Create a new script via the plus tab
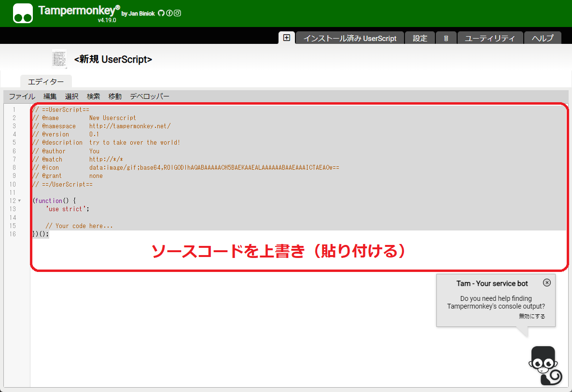Image resolution: width=572 pixels, height=392 pixels. point(286,37)
